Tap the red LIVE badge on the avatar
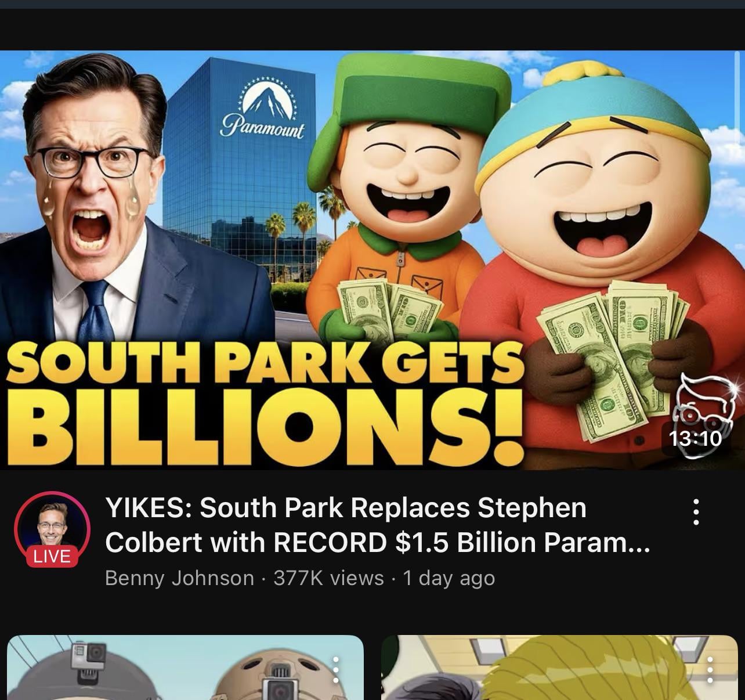This screenshot has height=700, width=745. tap(52, 556)
